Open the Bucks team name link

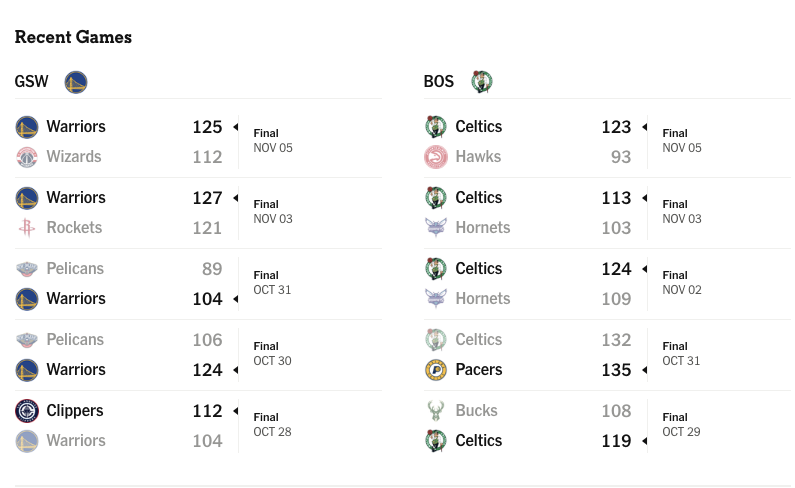[477, 410]
